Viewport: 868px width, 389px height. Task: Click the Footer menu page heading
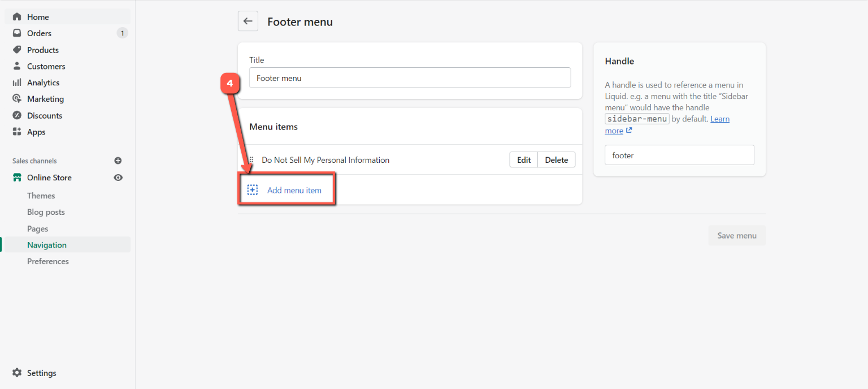click(300, 22)
